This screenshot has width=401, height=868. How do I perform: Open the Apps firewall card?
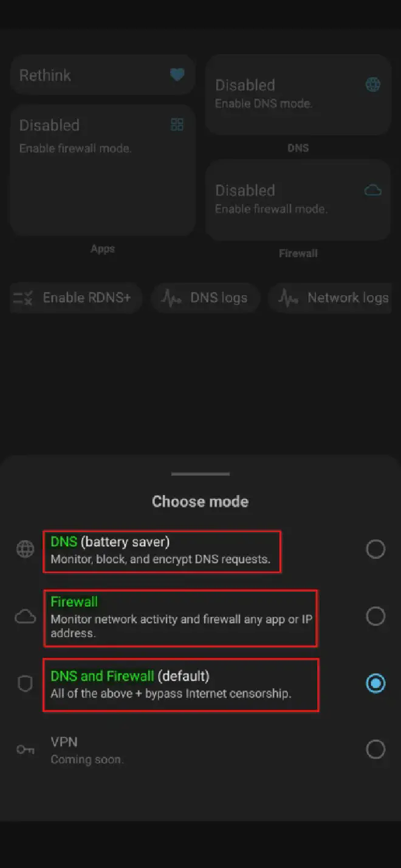pyautogui.click(x=103, y=170)
